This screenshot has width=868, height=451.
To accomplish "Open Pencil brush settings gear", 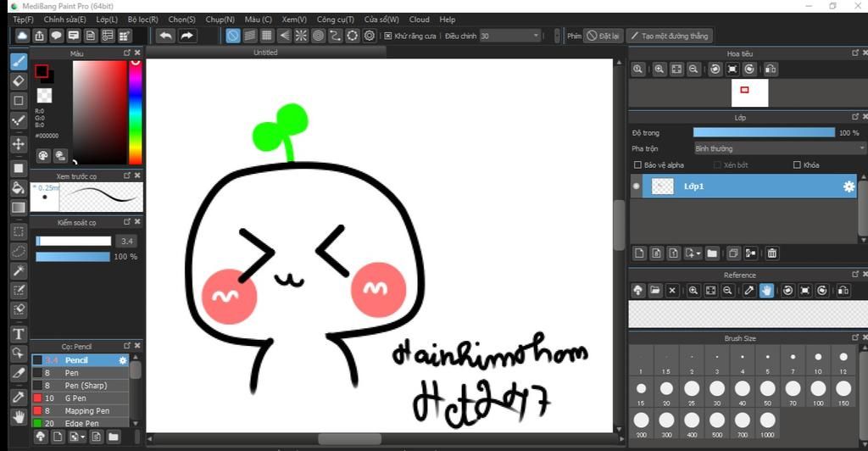I will pos(123,360).
